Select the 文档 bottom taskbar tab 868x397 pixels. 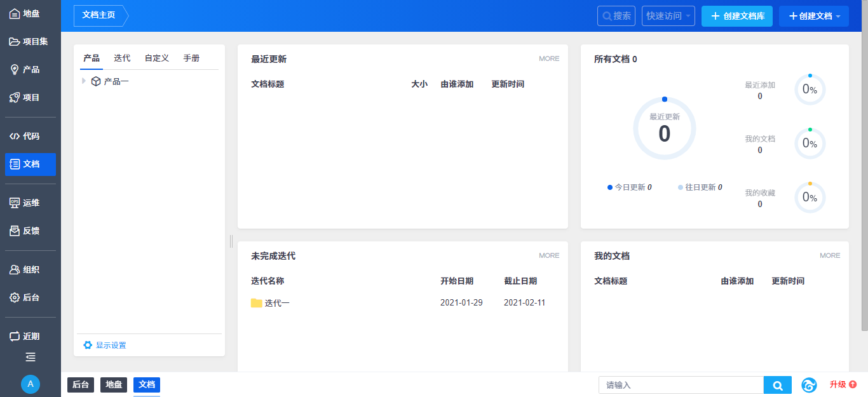(147, 384)
